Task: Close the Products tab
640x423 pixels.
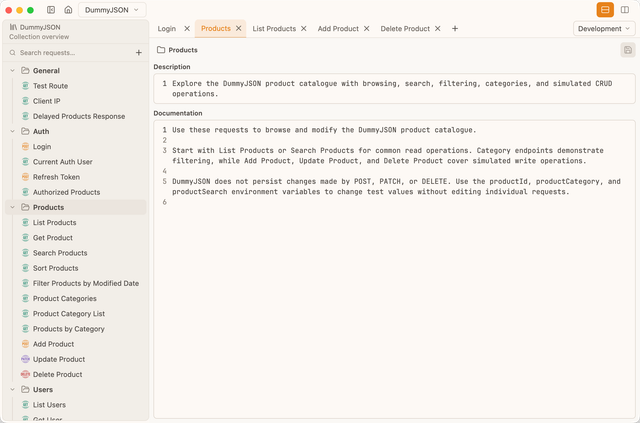Action: (x=238, y=29)
